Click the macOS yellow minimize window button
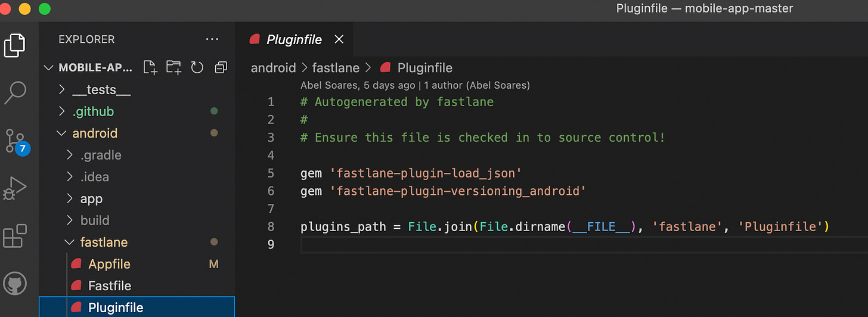 tap(24, 9)
